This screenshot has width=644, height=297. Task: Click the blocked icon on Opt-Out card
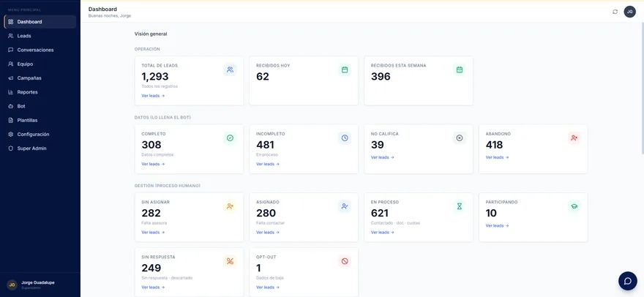(x=345, y=261)
